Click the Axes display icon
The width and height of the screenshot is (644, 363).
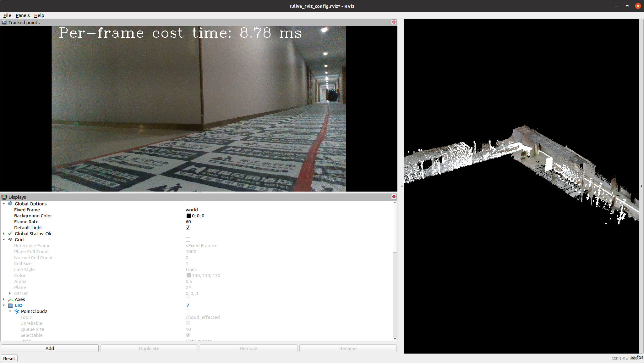tap(10, 299)
